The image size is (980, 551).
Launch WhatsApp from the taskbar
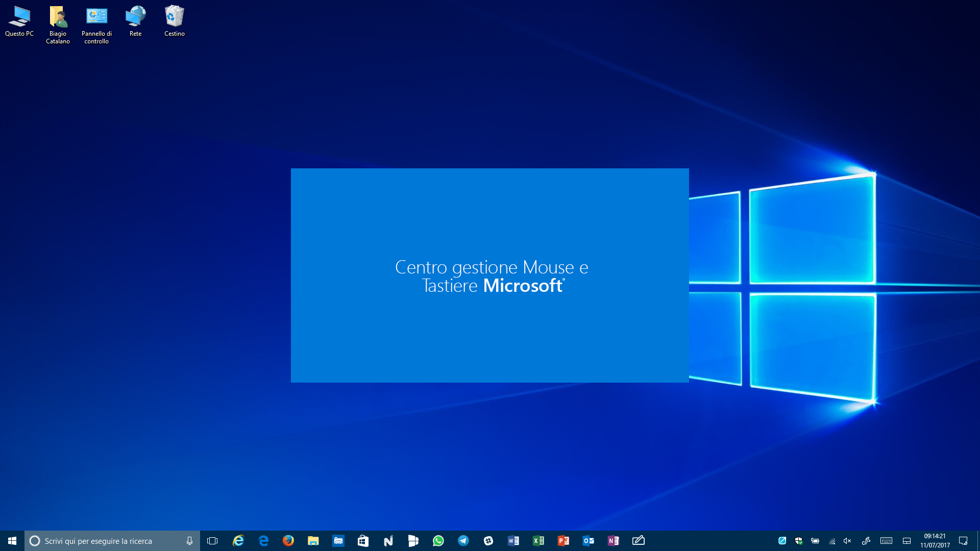coord(438,541)
